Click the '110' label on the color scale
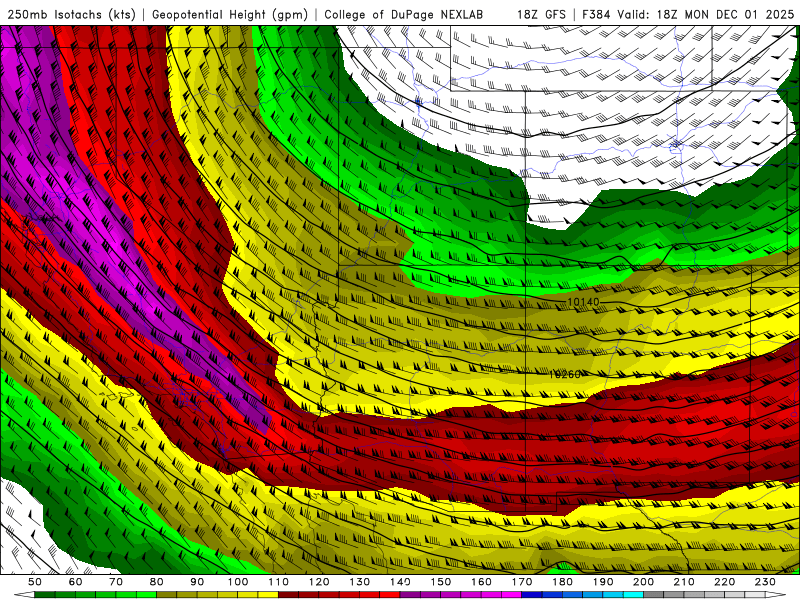800x600 pixels. [x=279, y=582]
